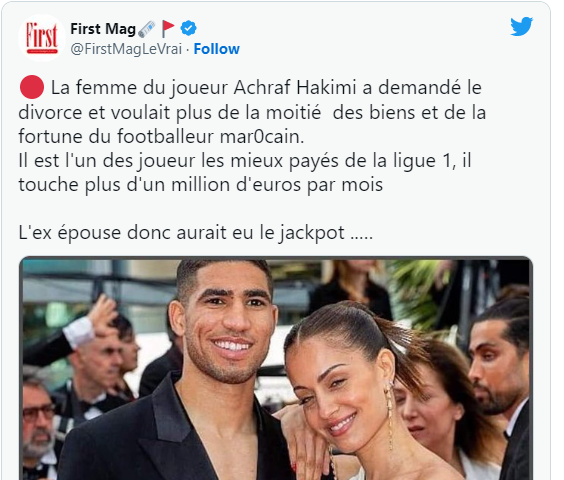564x480 pixels.
Task: Click the red flag emoji beside First Mag
Action: (167, 28)
